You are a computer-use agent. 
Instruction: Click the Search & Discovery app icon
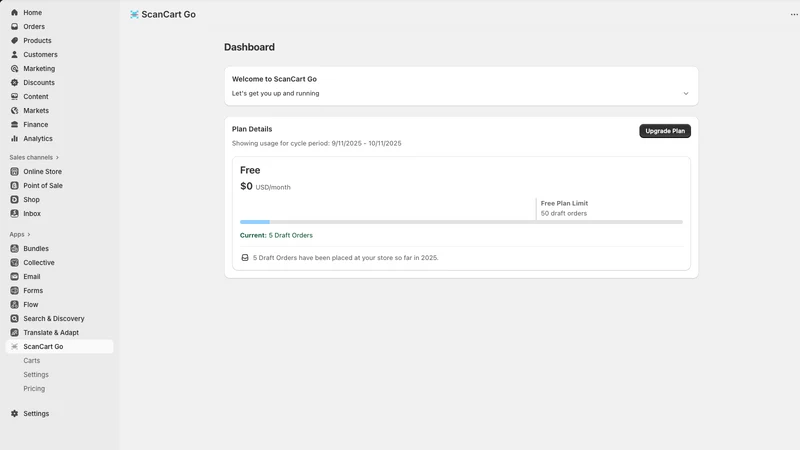(14, 318)
